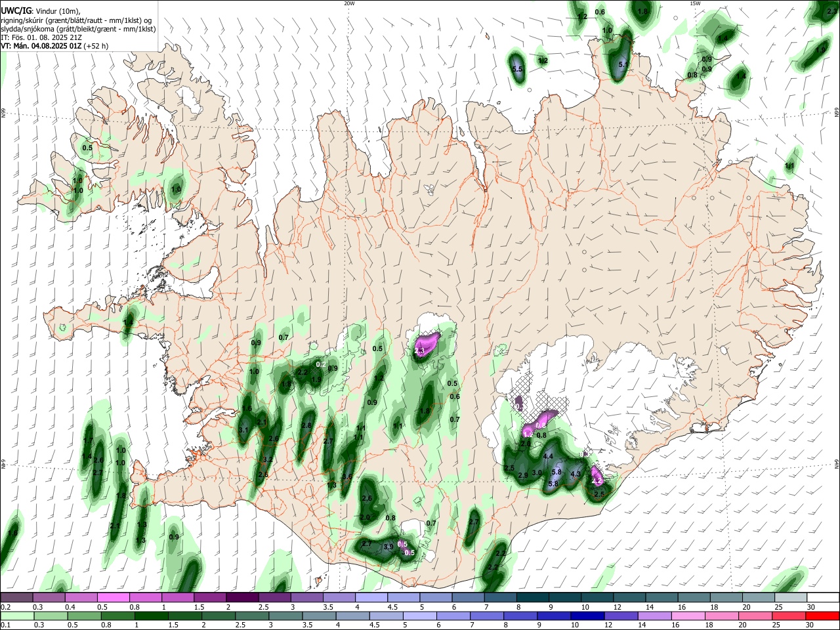This screenshot has width=840, height=630.
Task: Click the '3.2' precipitation value on the map
Action: click(268, 459)
